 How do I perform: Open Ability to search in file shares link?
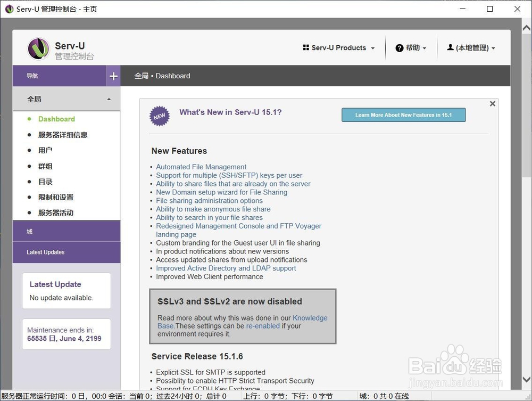tap(209, 218)
